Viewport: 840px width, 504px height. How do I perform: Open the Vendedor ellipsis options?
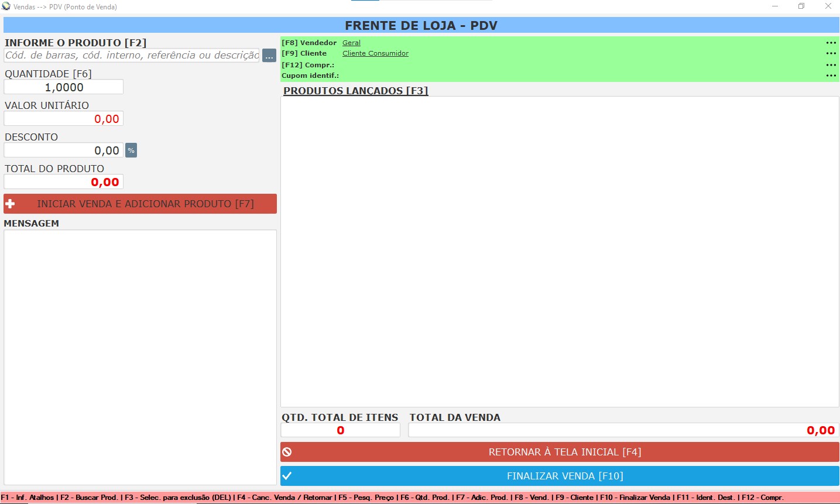point(831,43)
